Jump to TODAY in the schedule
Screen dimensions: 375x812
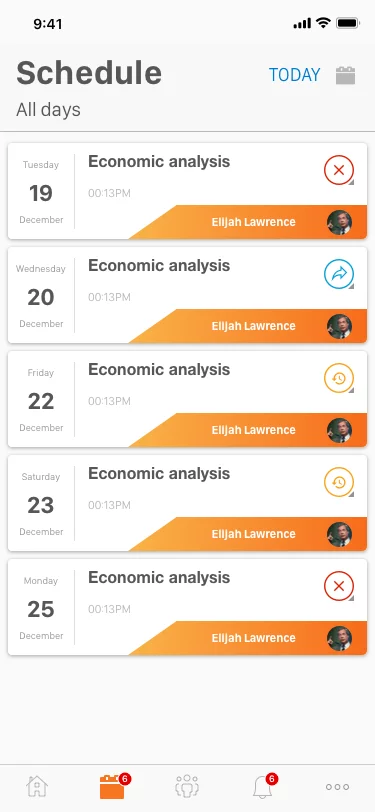[294, 75]
